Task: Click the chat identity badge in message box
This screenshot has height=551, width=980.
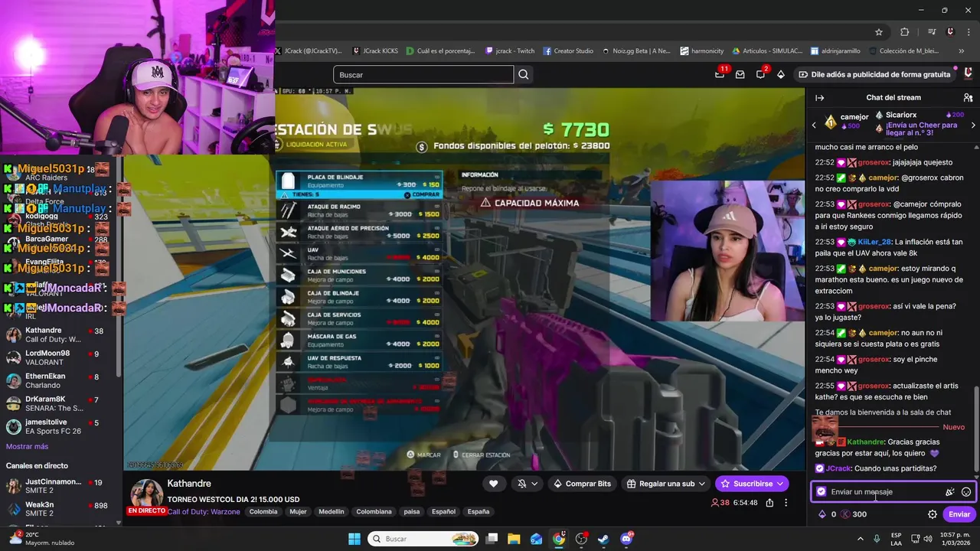Action: (x=822, y=492)
